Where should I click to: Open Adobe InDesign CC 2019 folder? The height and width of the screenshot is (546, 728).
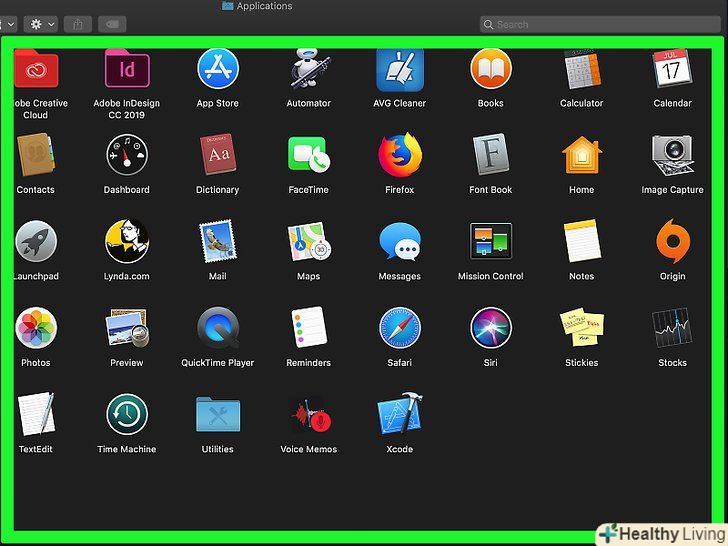pyautogui.click(x=127, y=68)
